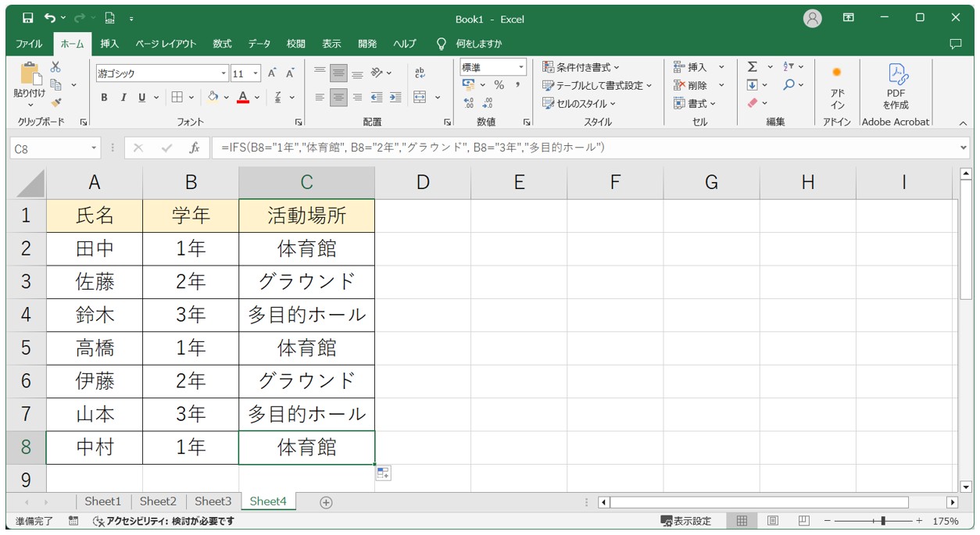The height and width of the screenshot is (535, 980).
Task: Toggle Italic formatting
Action: pos(123,97)
